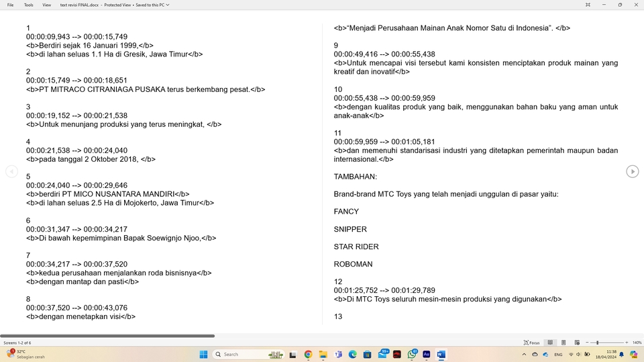Go to the previous screen arrow
The width and height of the screenshot is (644, 362).
pos(11,171)
